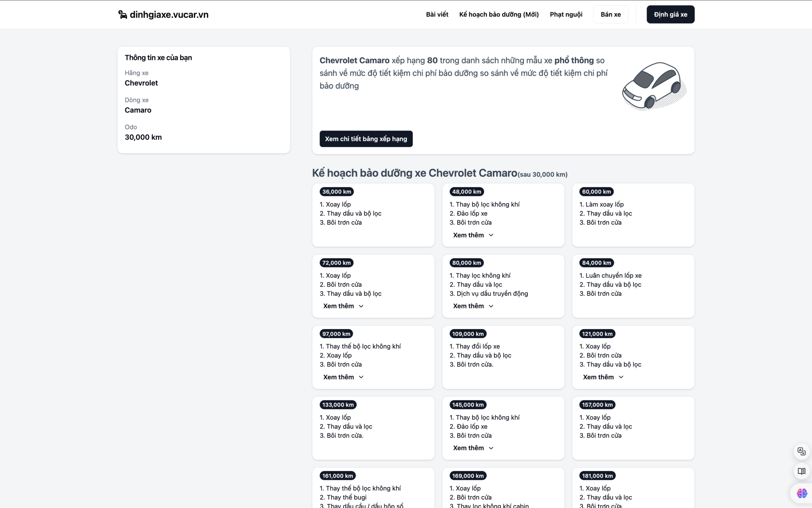Screen dimensions: 812x508
Task: Open the translate icon at the right edge
Action: point(801,451)
